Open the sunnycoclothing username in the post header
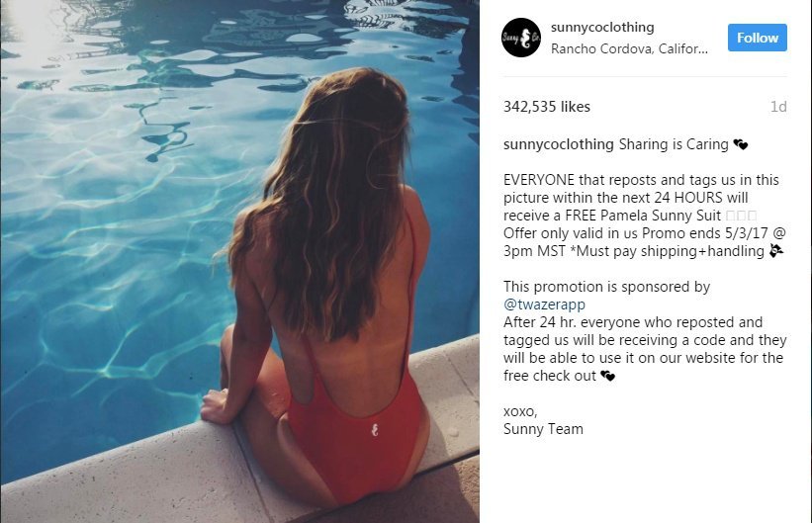Viewport: 812px width, 523px height. (602, 27)
